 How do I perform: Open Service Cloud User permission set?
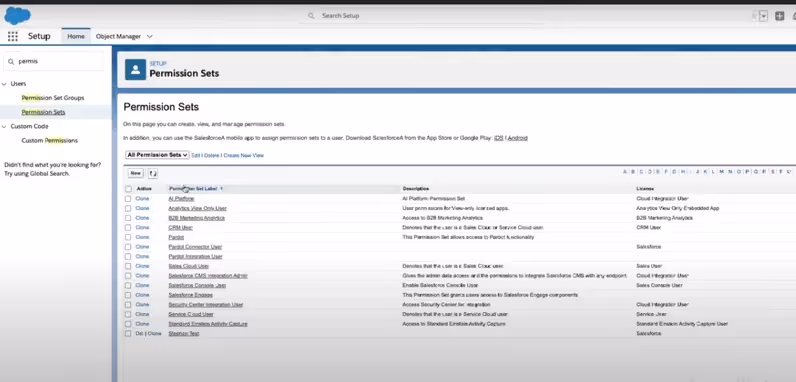191,314
